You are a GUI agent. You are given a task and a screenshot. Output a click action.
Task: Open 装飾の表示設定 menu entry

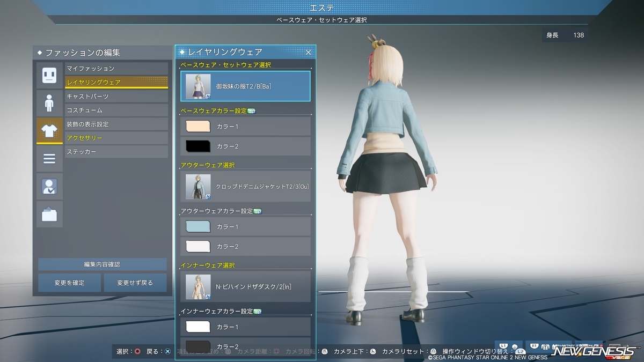pos(116,124)
